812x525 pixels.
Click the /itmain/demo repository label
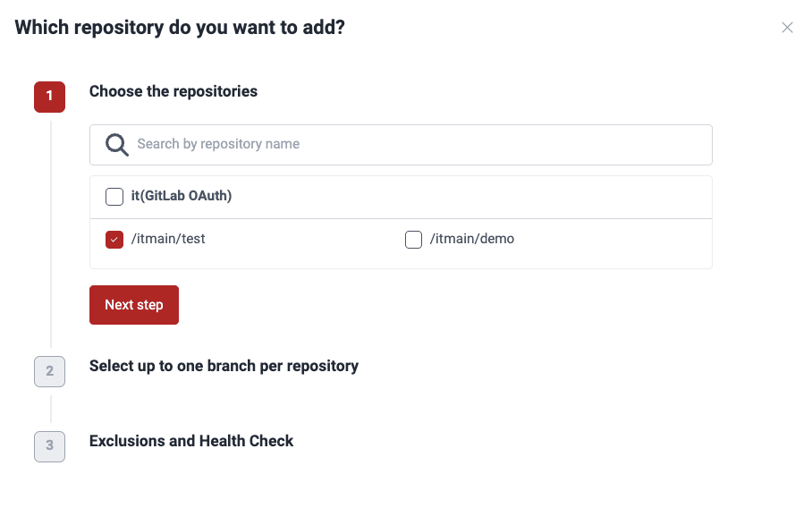472,239
